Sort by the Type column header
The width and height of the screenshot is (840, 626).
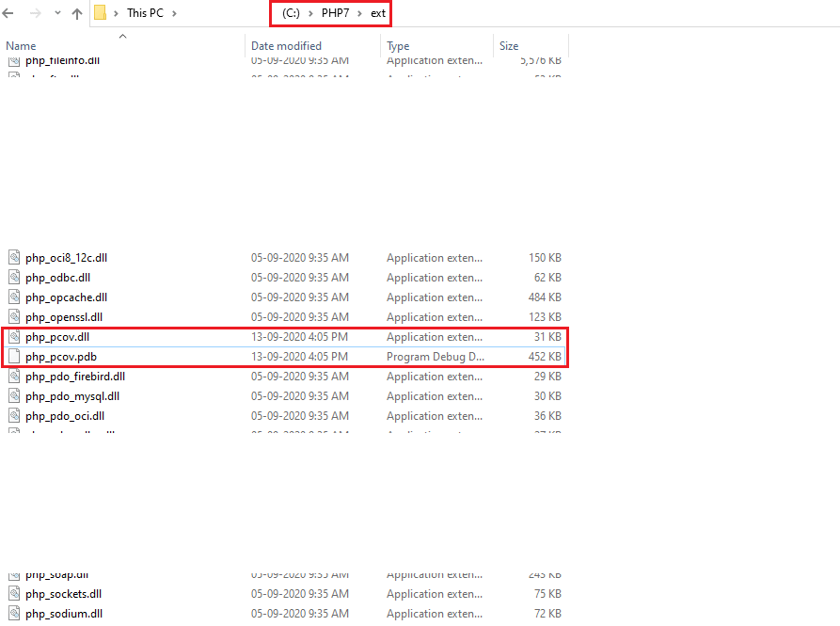398,46
